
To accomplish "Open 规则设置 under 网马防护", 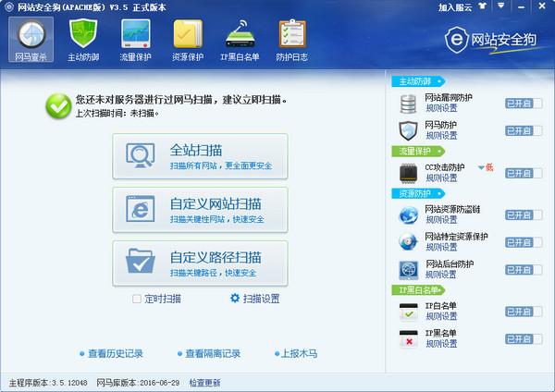I will (441, 136).
